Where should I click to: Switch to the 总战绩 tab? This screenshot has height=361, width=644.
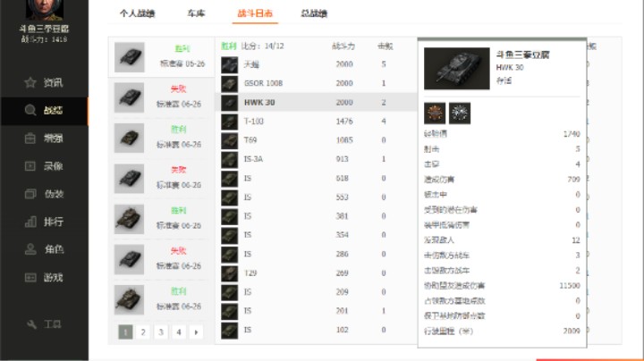coord(314,13)
